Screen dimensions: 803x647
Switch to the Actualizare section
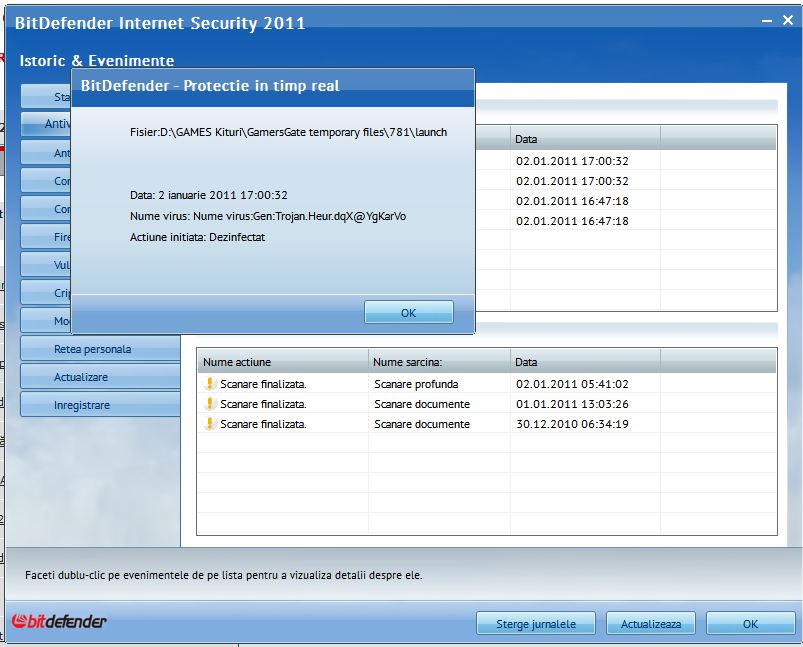pyautogui.click(x=100, y=377)
